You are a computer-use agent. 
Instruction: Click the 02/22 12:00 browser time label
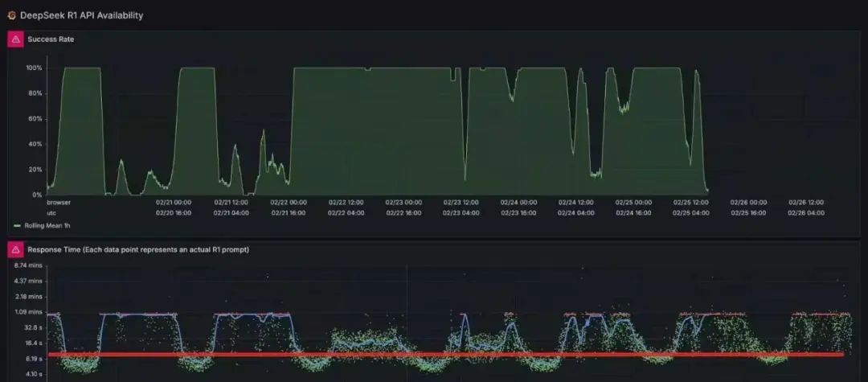pos(346,203)
